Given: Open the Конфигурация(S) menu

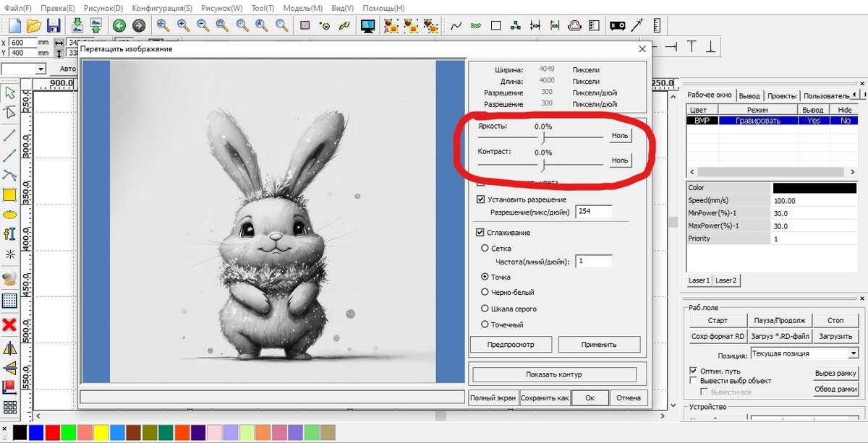Looking at the screenshot, I should (163, 8).
